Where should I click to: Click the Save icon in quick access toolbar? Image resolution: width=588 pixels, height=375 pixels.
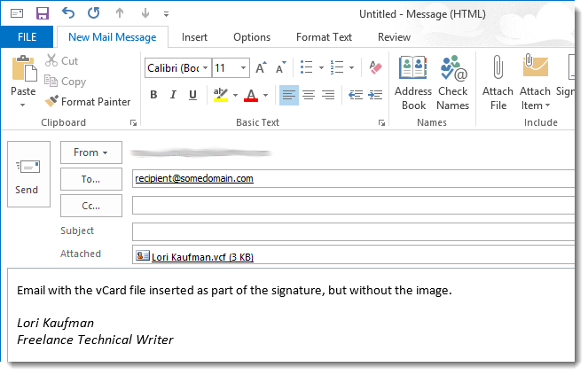tap(42, 13)
